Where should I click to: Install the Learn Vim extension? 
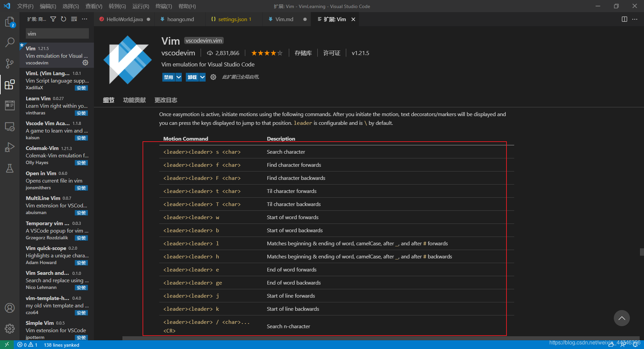81,113
